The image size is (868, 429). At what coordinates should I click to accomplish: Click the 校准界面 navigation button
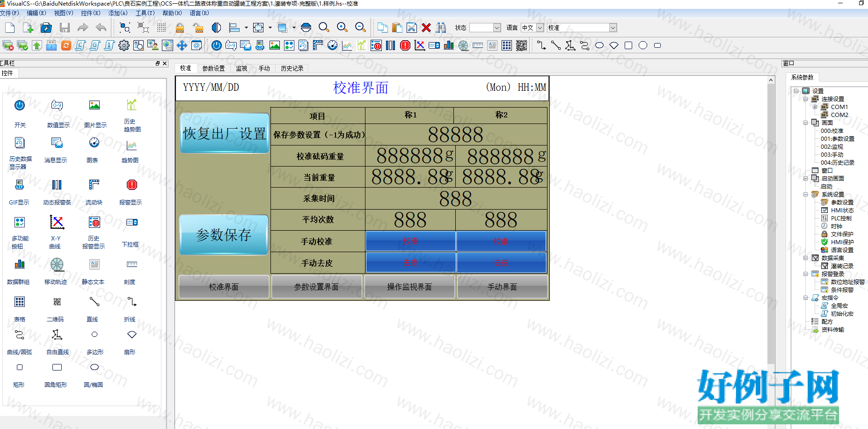[224, 287]
